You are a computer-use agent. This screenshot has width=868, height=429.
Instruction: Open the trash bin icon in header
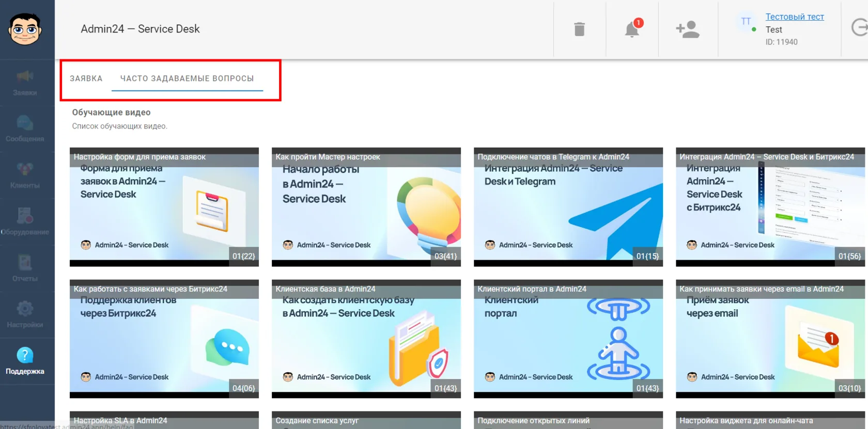click(x=580, y=29)
